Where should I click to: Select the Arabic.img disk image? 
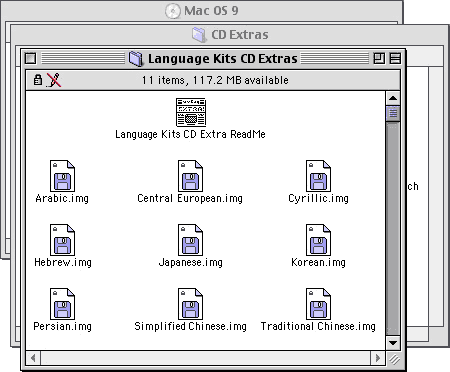[62, 176]
